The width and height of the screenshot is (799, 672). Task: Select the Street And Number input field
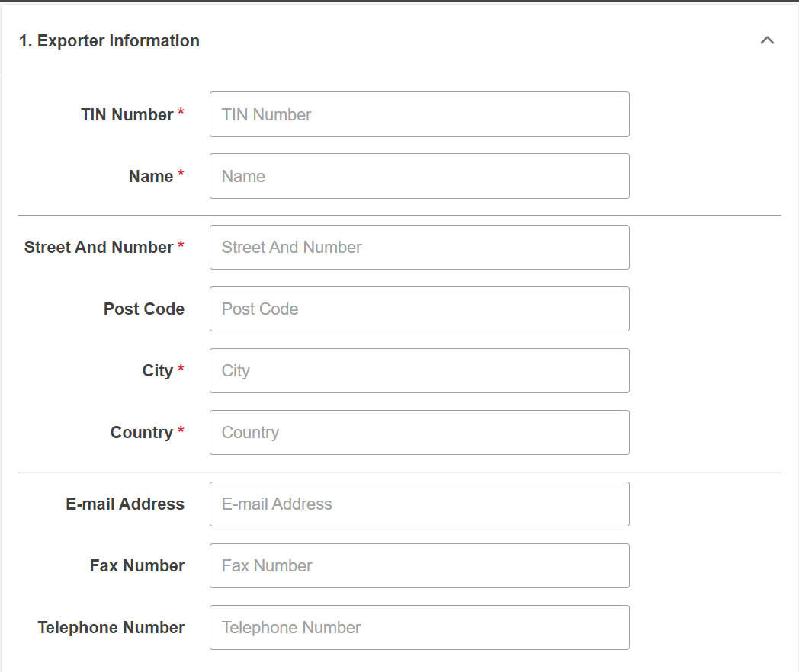(x=419, y=247)
